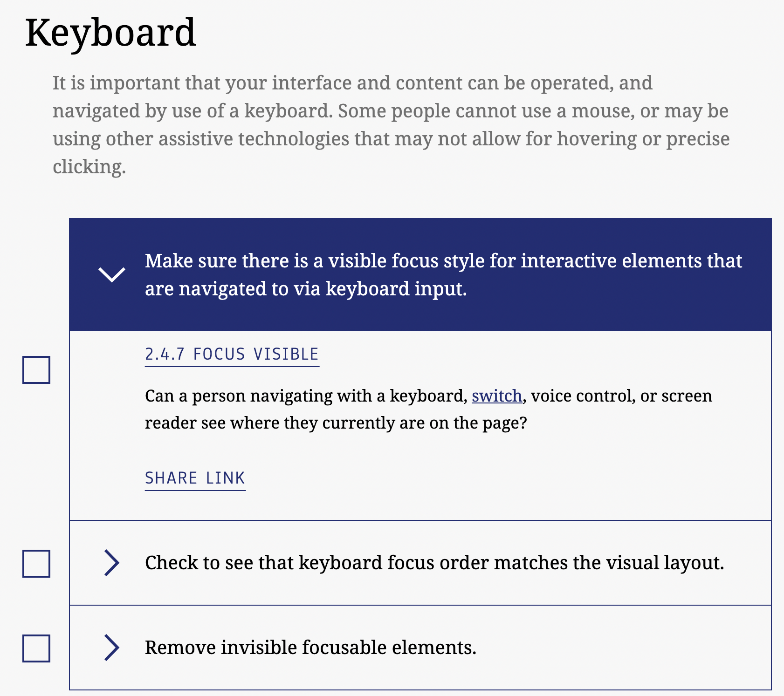
Task: Click the question line ending "on the page?"
Action: pos(336,423)
